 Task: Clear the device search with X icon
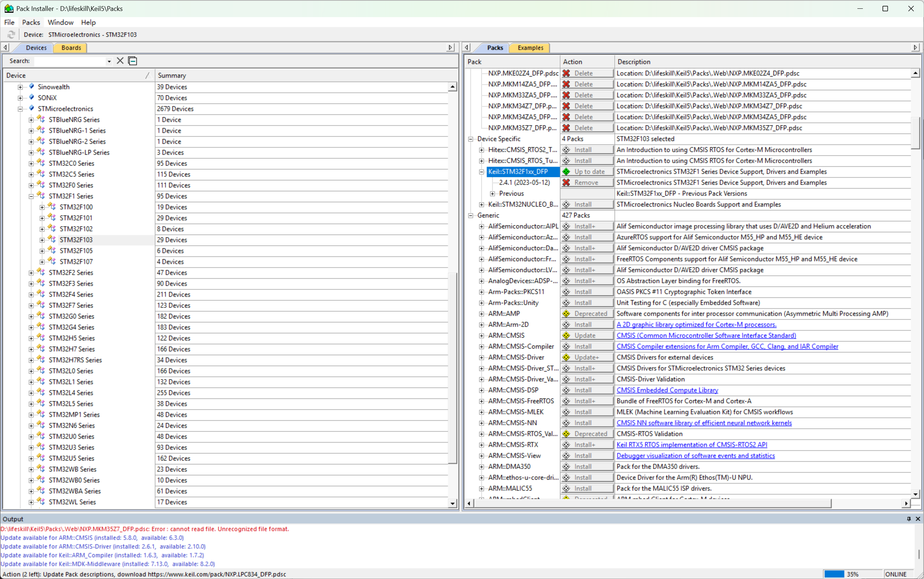pos(120,61)
